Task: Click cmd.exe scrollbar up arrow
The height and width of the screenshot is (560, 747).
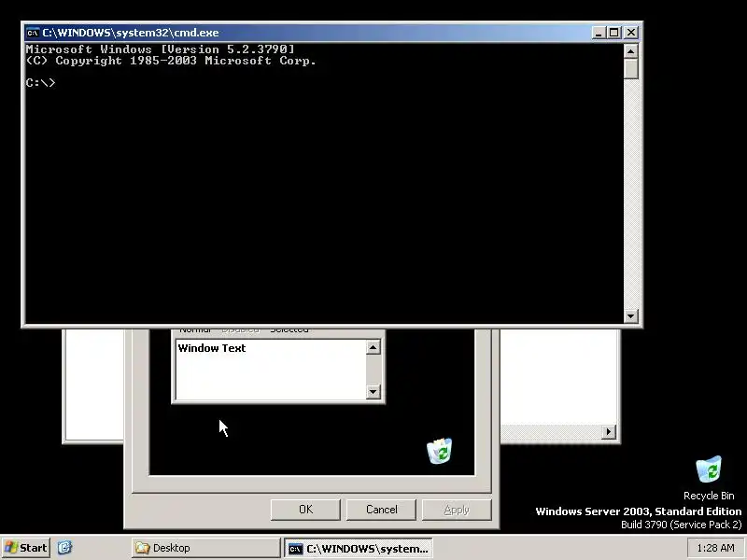Action: (631, 51)
